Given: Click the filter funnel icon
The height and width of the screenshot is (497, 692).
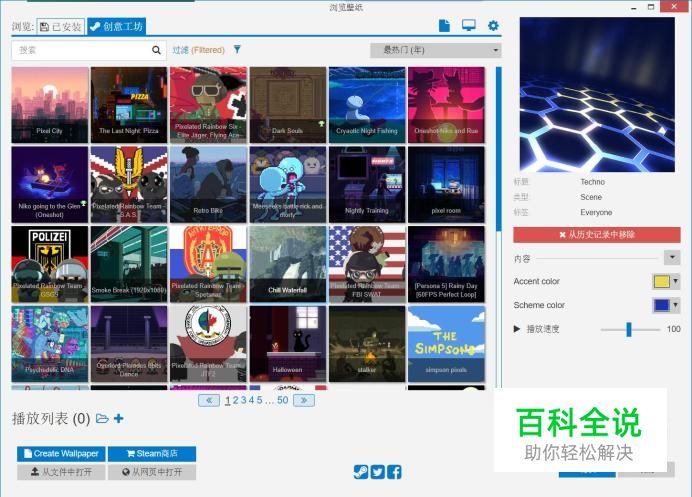Looking at the screenshot, I should tap(237, 49).
